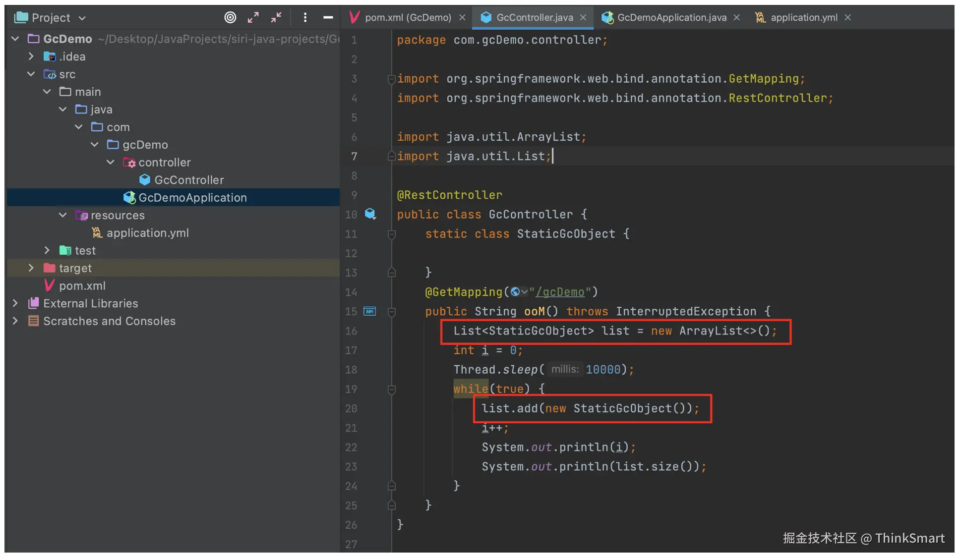The height and width of the screenshot is (560, 960).
Task: Click the Expand All arrows icon
Action: pyautogui.click(x=253, y=17)
